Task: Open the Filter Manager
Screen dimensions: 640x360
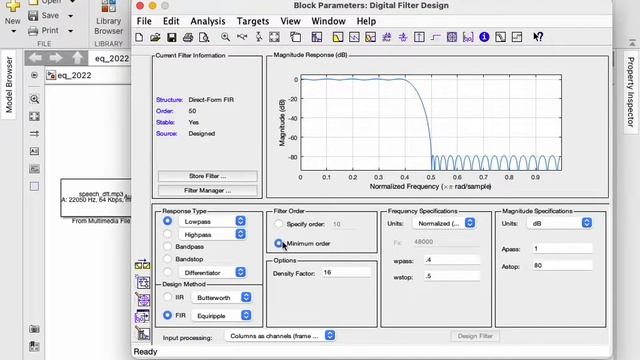Action: click(x=208, y=190)
